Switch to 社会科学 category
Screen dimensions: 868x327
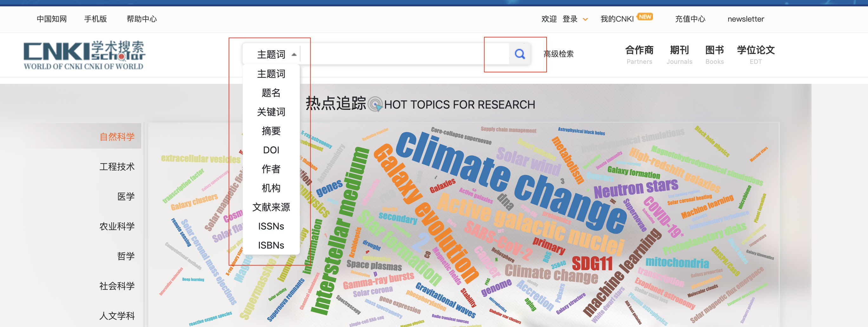(117, 286)
